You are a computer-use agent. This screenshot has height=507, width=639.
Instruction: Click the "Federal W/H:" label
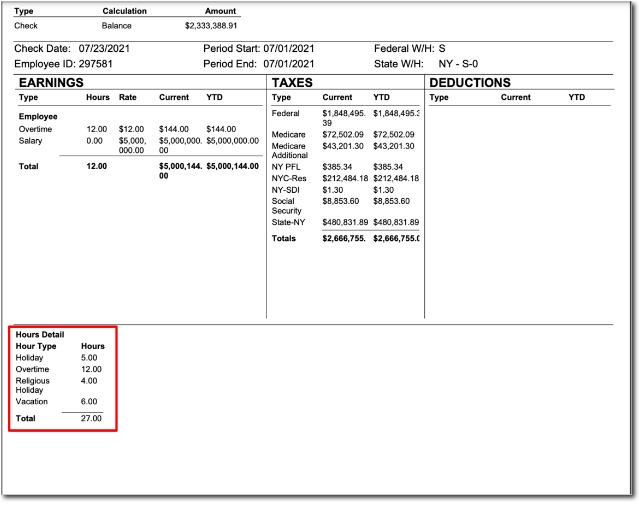(404, 48)
